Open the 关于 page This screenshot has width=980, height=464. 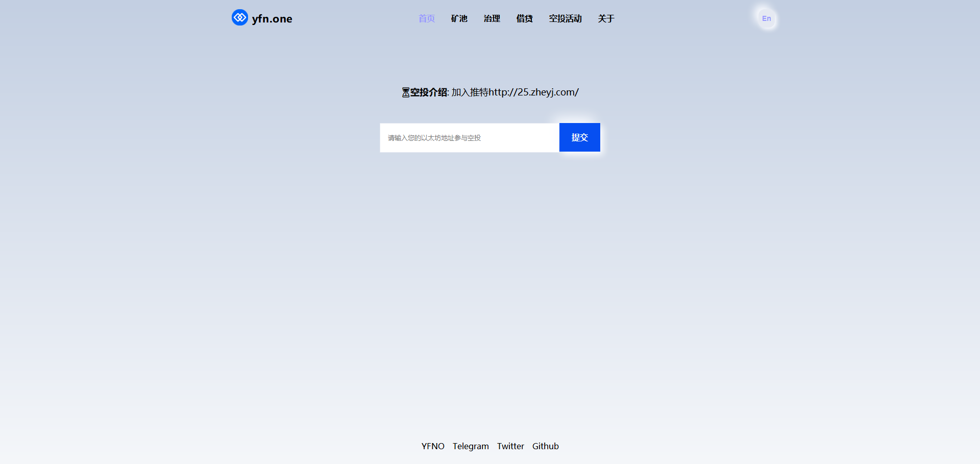pyautogui.click(x=606, y=18)
